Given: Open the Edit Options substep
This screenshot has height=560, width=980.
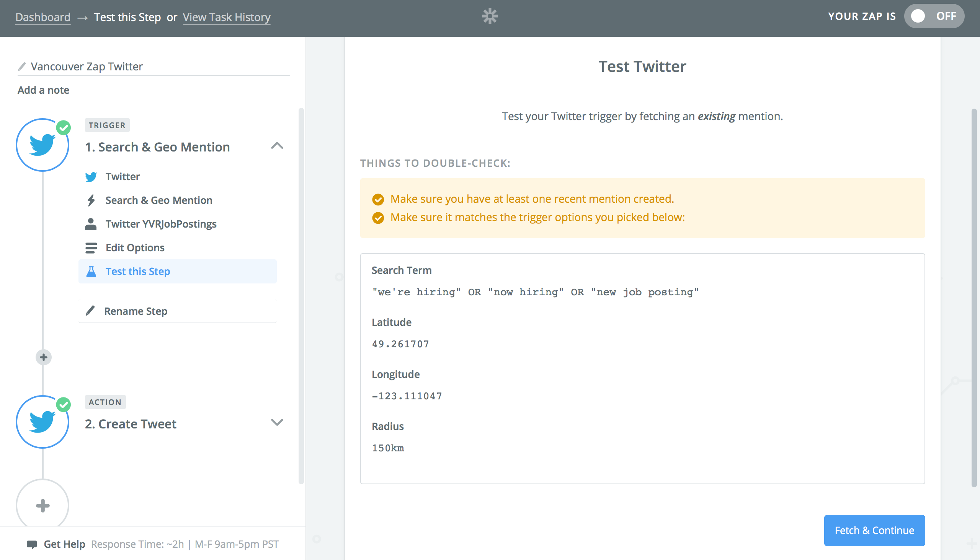Looking at the screenshot, I should (178, 248).
